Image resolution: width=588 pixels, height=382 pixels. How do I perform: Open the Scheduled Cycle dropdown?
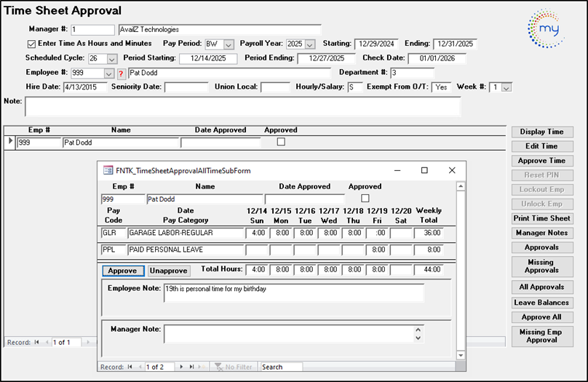112,59
